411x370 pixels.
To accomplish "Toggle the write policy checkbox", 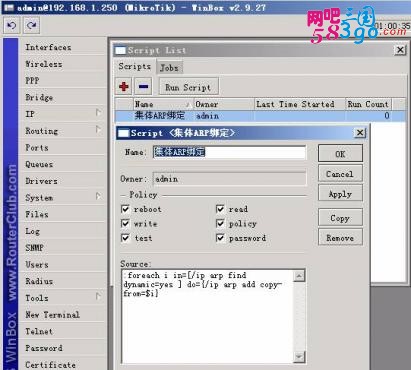I will [x=125, y=223].
